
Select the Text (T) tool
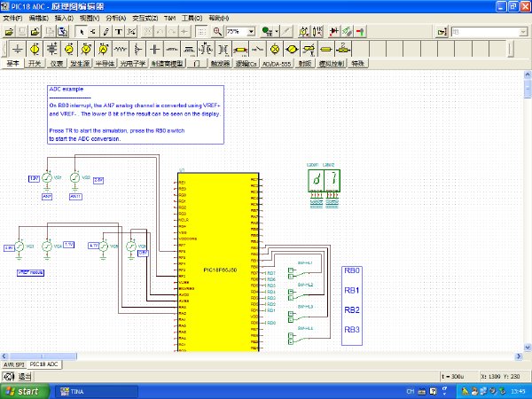tap(119, 32)
